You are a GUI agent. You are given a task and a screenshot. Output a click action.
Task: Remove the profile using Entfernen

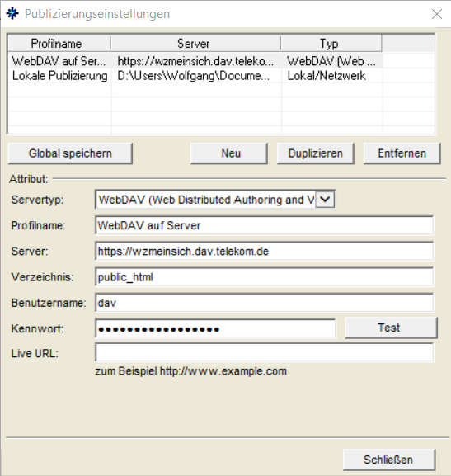point(402,153)
